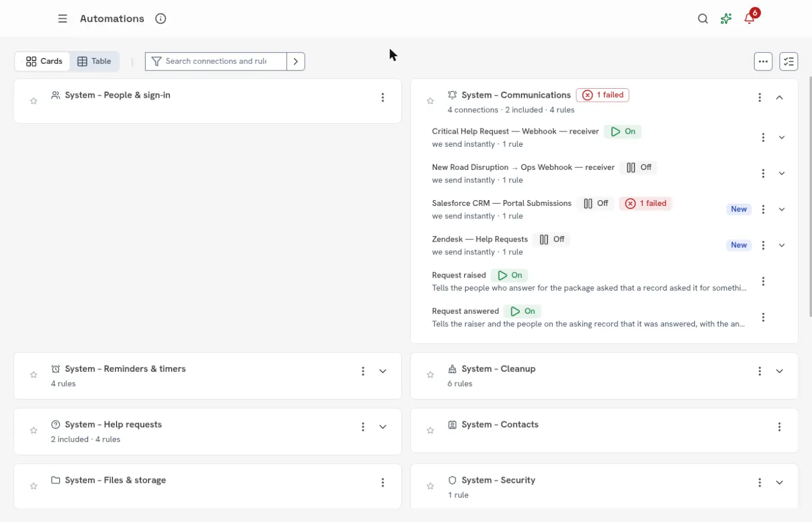812x522 pixels.
Task: Open kebab menu for System – Communications card
Action: 760,98
